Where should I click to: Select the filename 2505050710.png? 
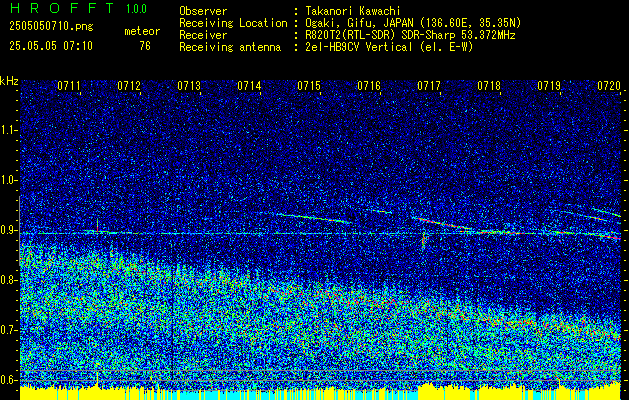click(x=51, y=27)
